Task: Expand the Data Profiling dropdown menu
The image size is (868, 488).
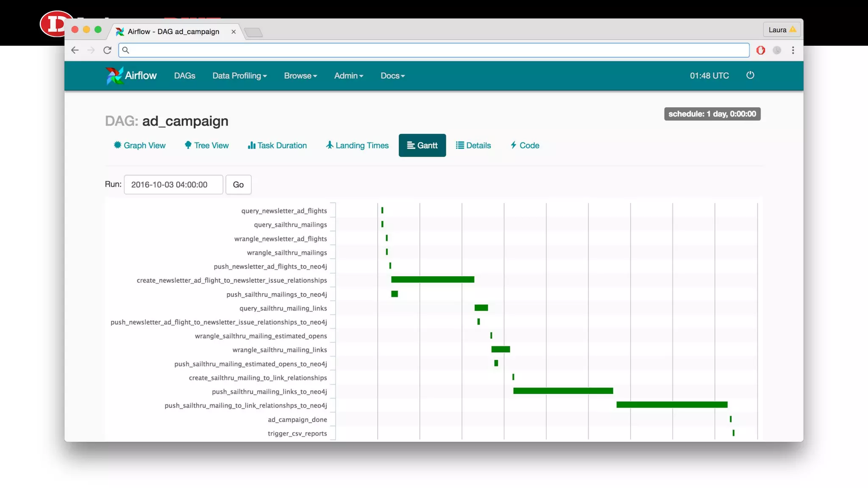Action: (239, 75)
